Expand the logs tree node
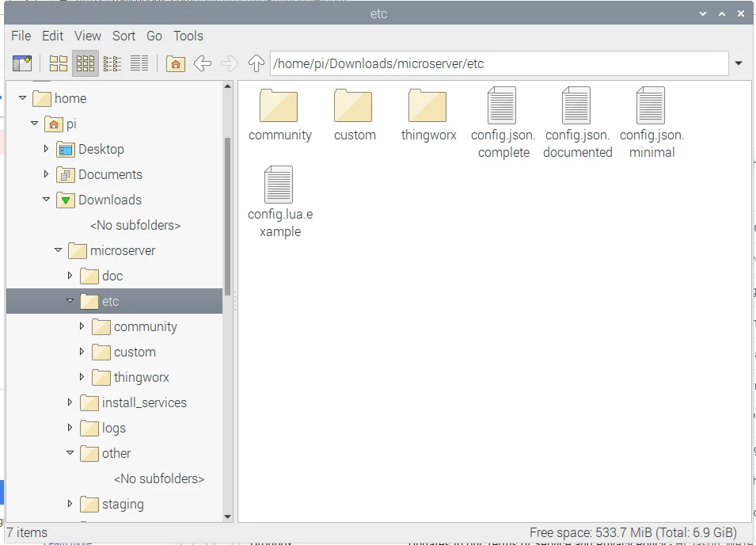 (x=70, y=427)
